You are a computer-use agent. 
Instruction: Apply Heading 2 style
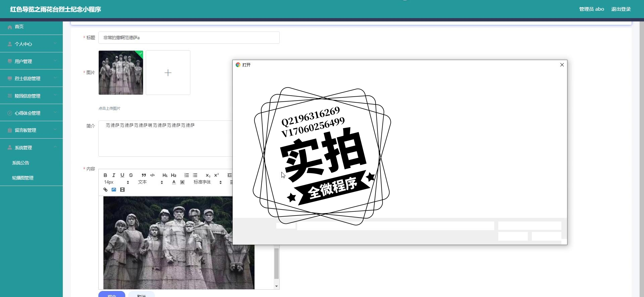[174, 175]
